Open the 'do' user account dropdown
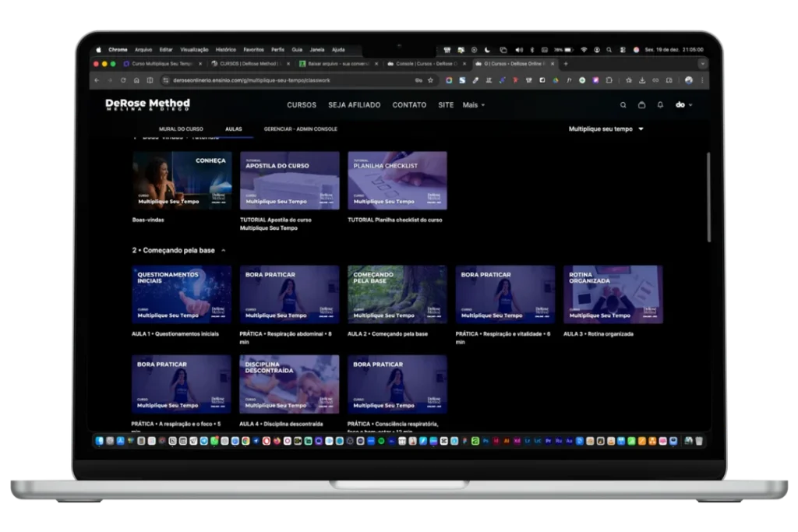This screenshot has width=798, height=532. [x=683, y=105]
